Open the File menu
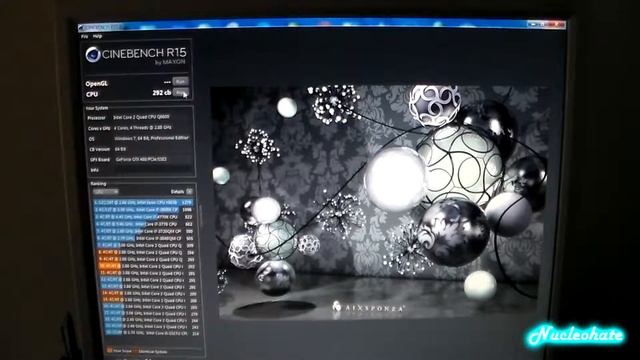640x360 pixels. 84,36
